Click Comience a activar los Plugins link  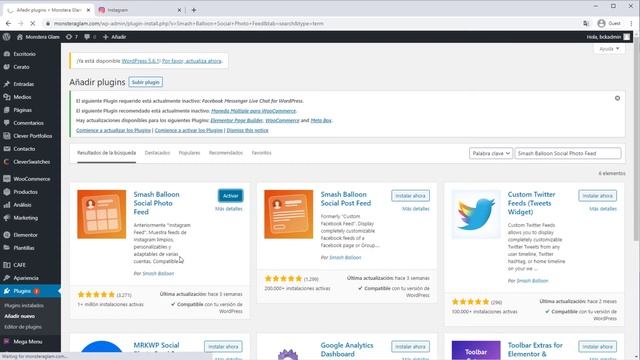pos(189,131)
